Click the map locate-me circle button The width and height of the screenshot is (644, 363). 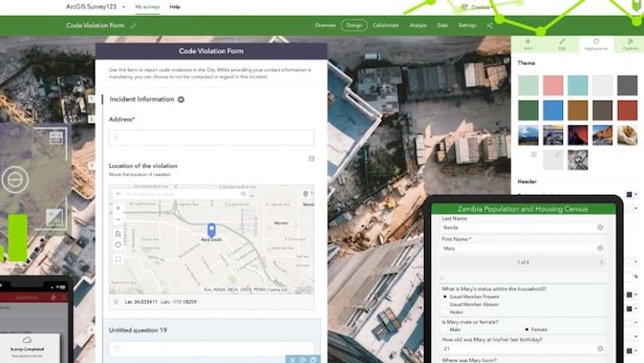pos(119,245)
